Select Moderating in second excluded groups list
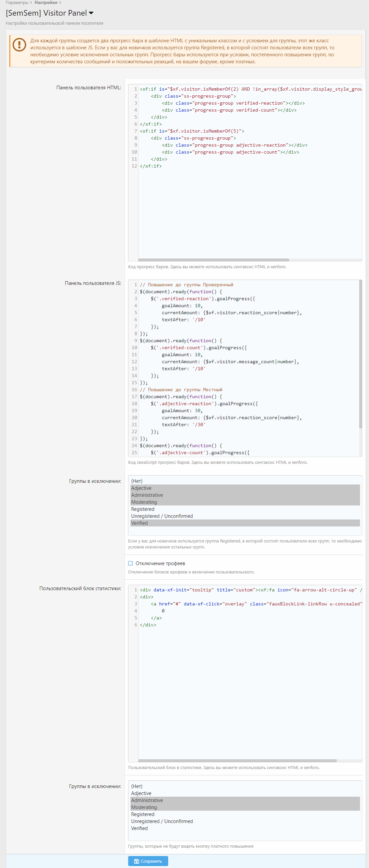 tap(144, 807)
